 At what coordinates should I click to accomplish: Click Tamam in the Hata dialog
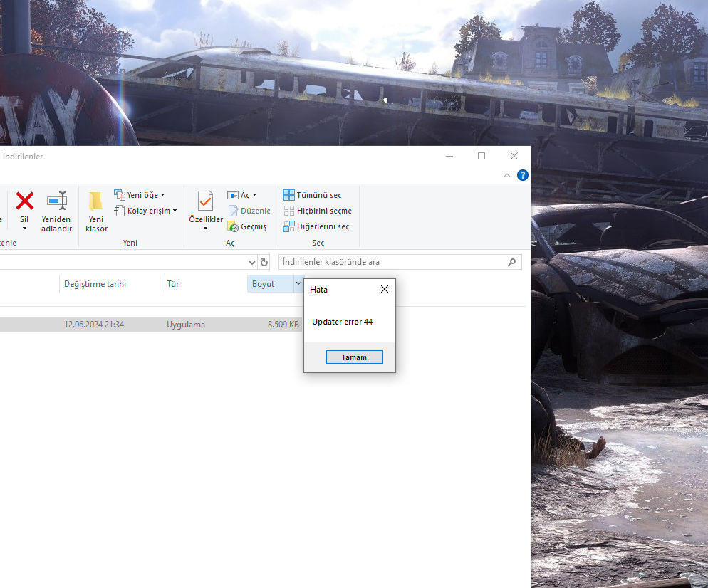point(354,357)
